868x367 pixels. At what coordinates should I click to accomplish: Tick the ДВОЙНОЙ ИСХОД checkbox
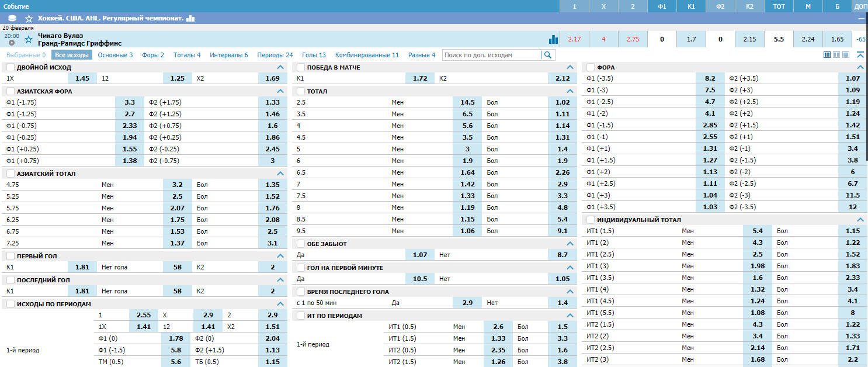(x=11, y=67)
